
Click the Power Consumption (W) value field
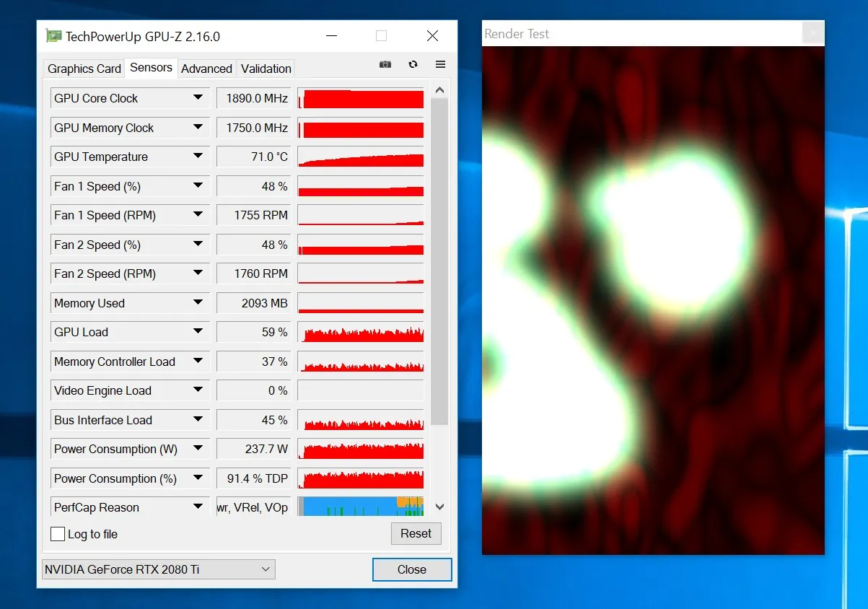tap(253, 449)
